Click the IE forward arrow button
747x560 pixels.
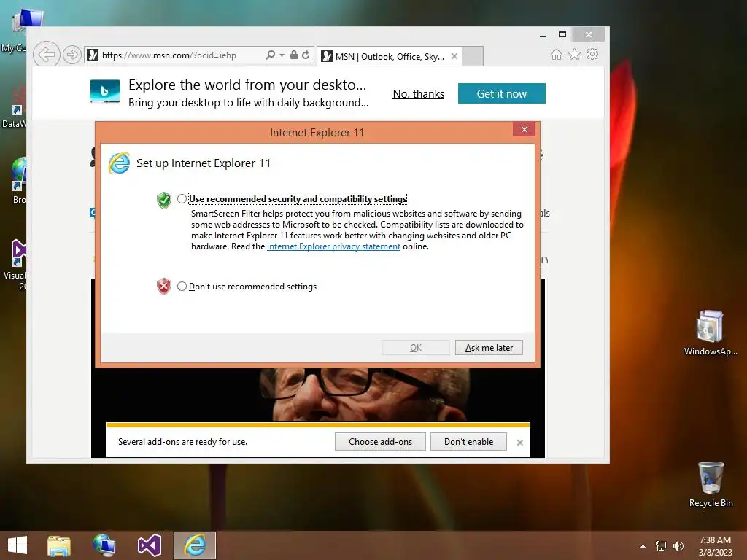click(x=71, y=55)
